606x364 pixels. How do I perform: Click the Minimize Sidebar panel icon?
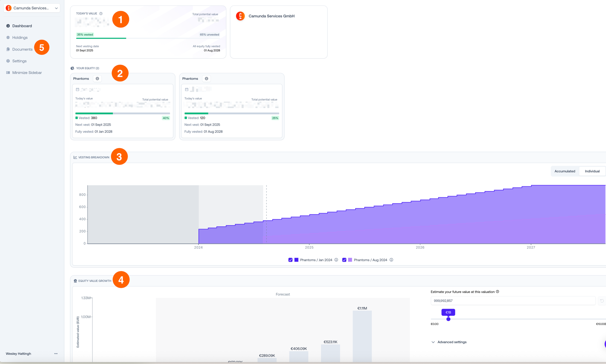point(8,72)
